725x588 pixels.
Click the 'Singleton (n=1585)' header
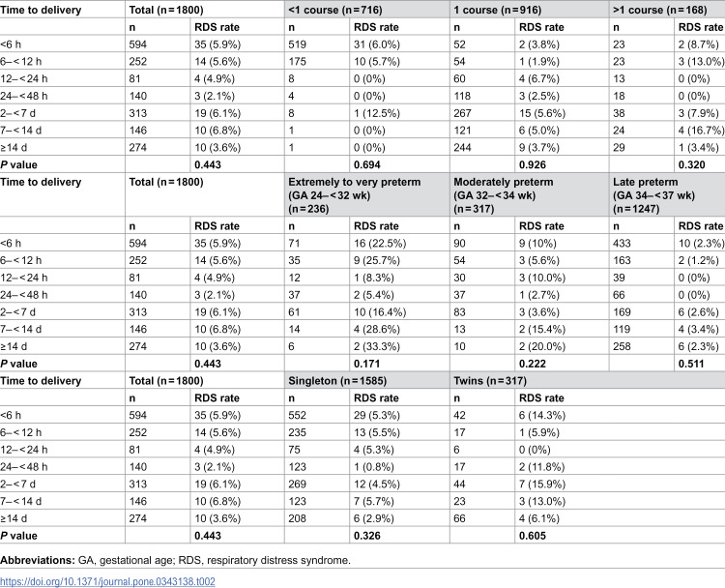(337, 381)
